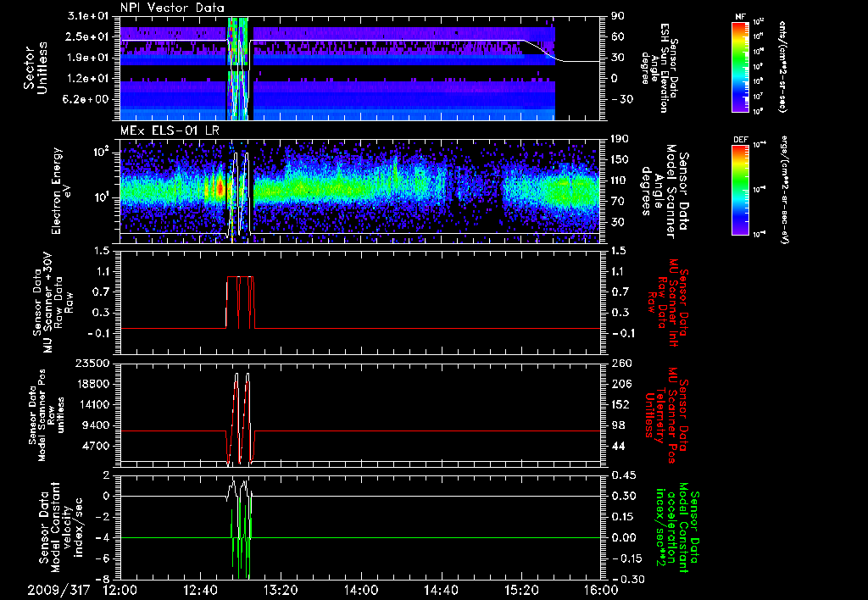
Task: Click the "16:00" time axis label
Action: pos(601,591)
